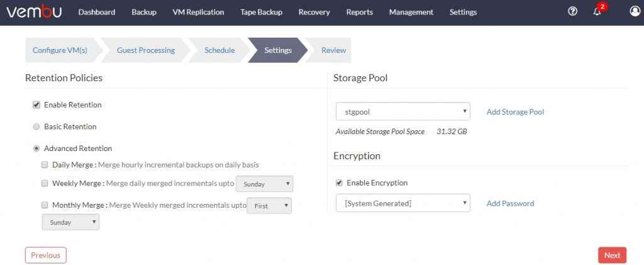This screenshot has width=644, height=265.
Task: Open the Recovery menu
Action: coord(314,13)
